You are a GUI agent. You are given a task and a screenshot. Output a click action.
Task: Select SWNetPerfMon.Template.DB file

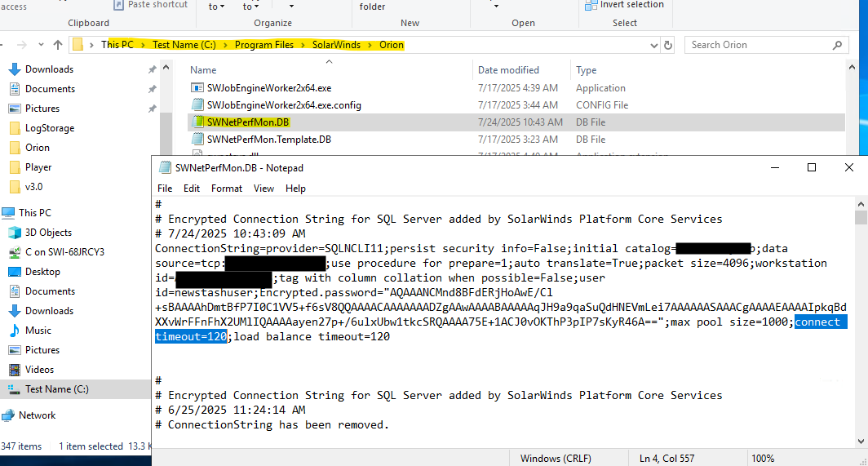point(269,140)
